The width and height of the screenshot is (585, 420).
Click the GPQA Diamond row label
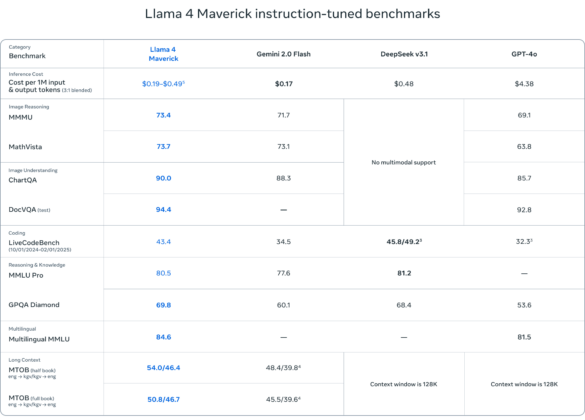tap(34, 305)
